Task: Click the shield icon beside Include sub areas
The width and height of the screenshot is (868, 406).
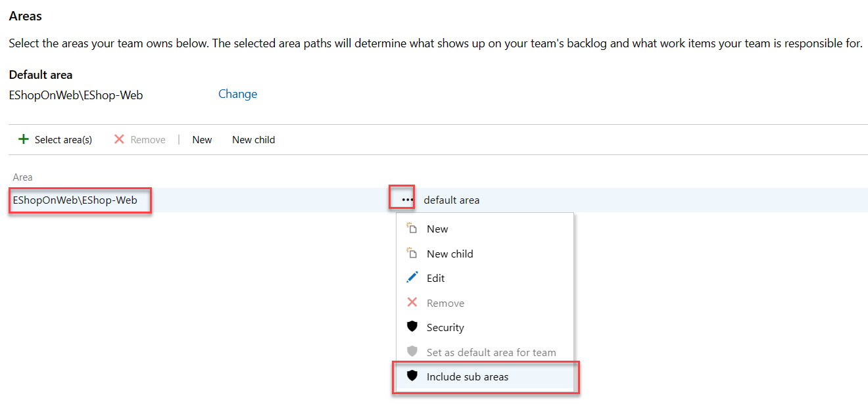Action: tap(412, 376)
